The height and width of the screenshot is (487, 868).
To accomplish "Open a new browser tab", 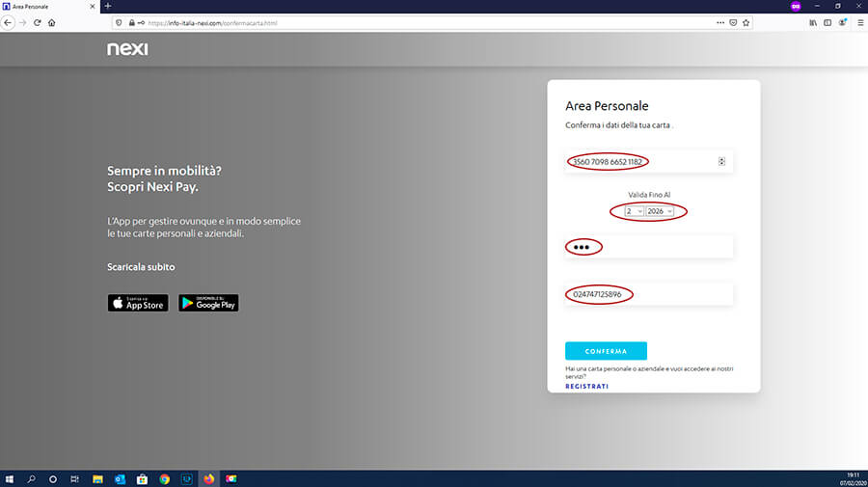I will [x=108, y=6].
